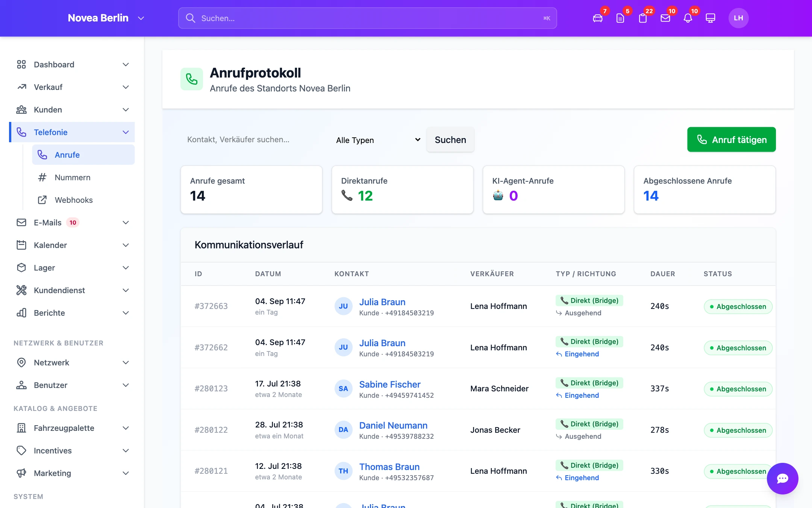Click the E-Mails envelope icon in sidebar
Viewport: 812px width, 508px height.
pyautogui.click(x=21, y=222)
